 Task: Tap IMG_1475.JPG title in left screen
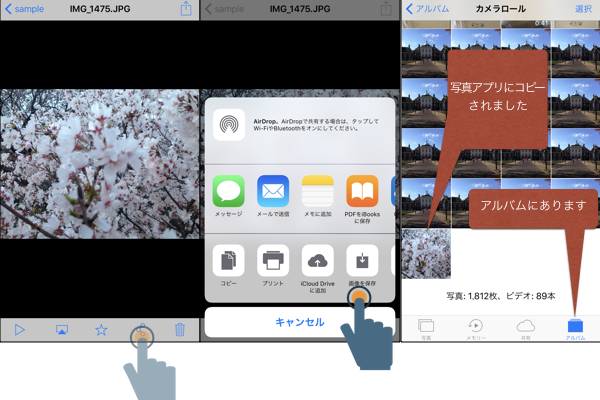coord(100,9)
